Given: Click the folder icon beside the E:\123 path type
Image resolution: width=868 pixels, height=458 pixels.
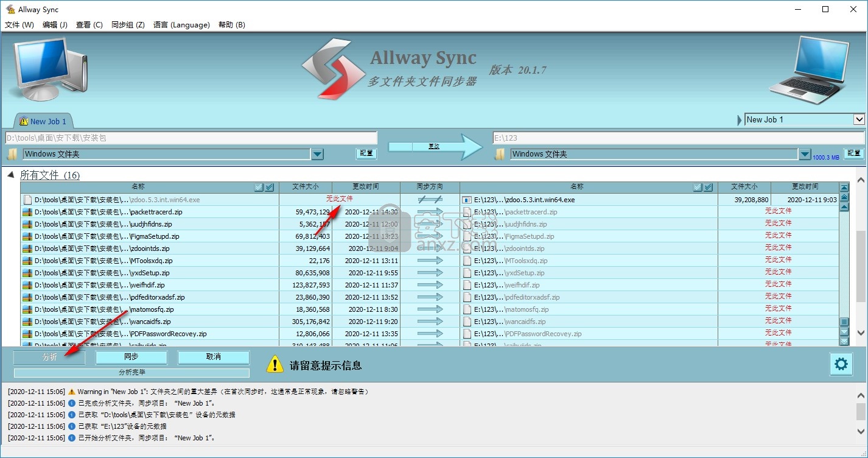Looking at the screenshot, I should 499,154.
